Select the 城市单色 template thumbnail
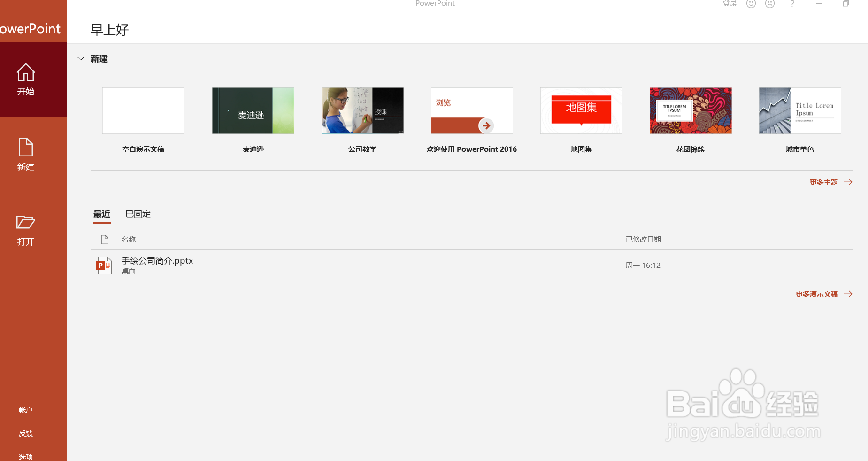Image resolution: width=868 pixels, height=461 pixels. 800,110
